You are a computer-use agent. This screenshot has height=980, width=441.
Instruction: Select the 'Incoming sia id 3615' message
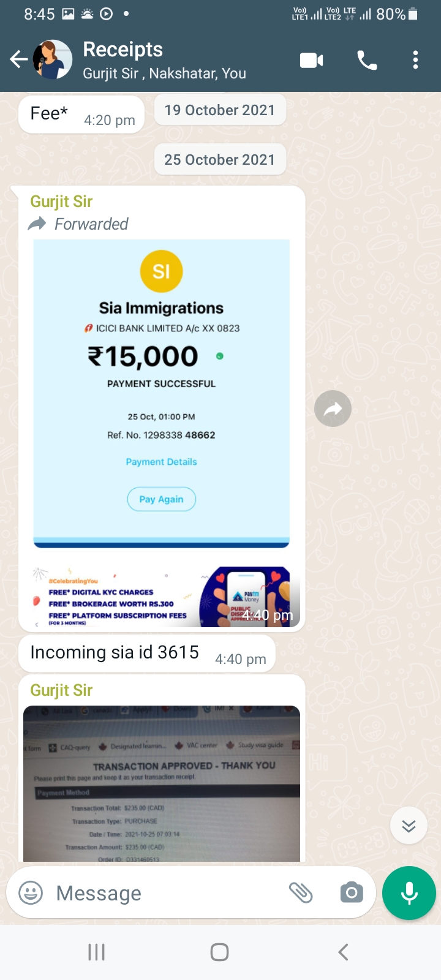point(147,654)
